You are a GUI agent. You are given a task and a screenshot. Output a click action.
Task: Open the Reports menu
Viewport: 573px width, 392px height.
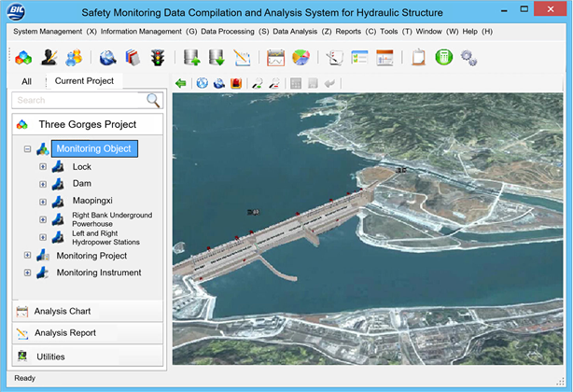coord(356,32)
